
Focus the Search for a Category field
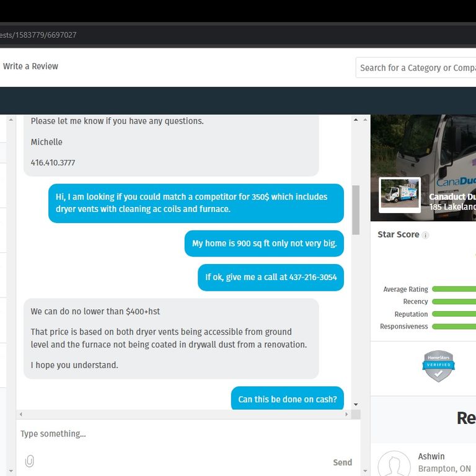(416, 68)
